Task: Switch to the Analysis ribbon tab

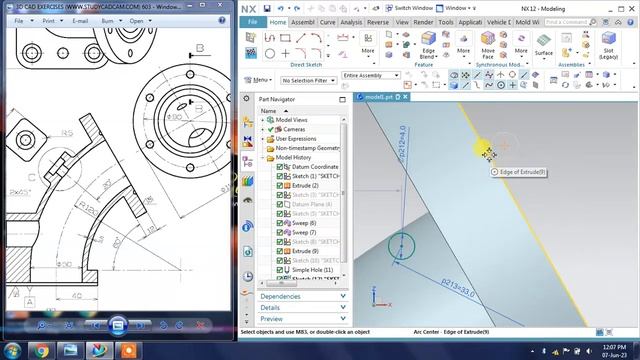Action: [x=351, y=22]
